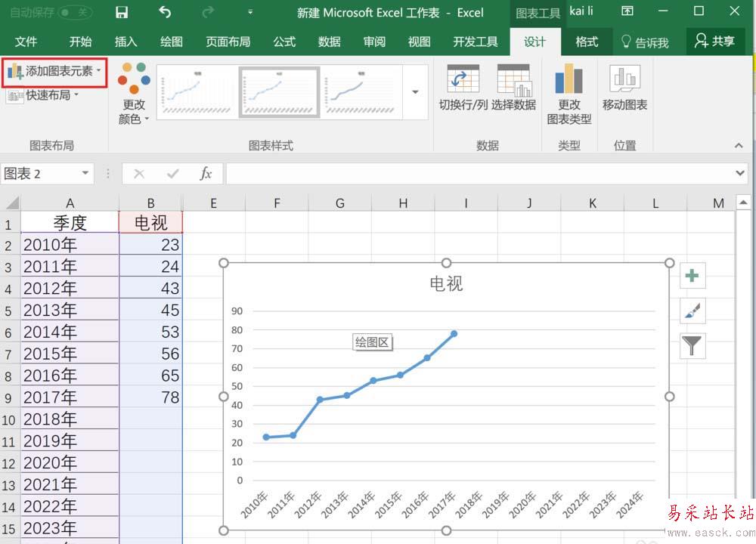This screenshot has height=544, width=756.
Task: Click the formula bar input area
Action: click(x=480, y=174)
